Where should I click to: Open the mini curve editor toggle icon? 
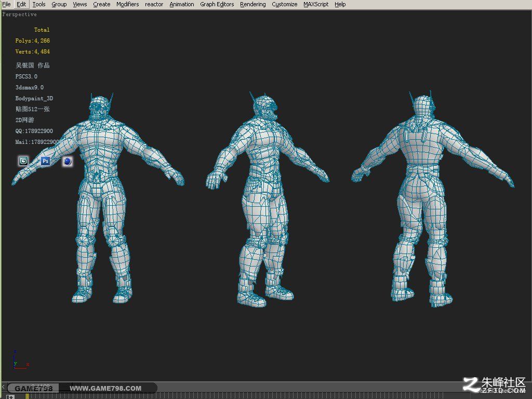pos(10,396)
